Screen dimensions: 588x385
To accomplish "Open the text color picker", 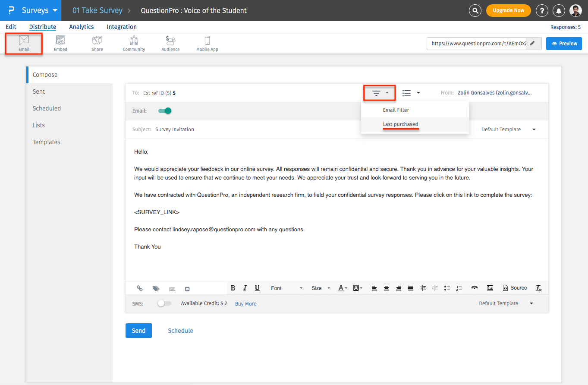I will [343, 288].
